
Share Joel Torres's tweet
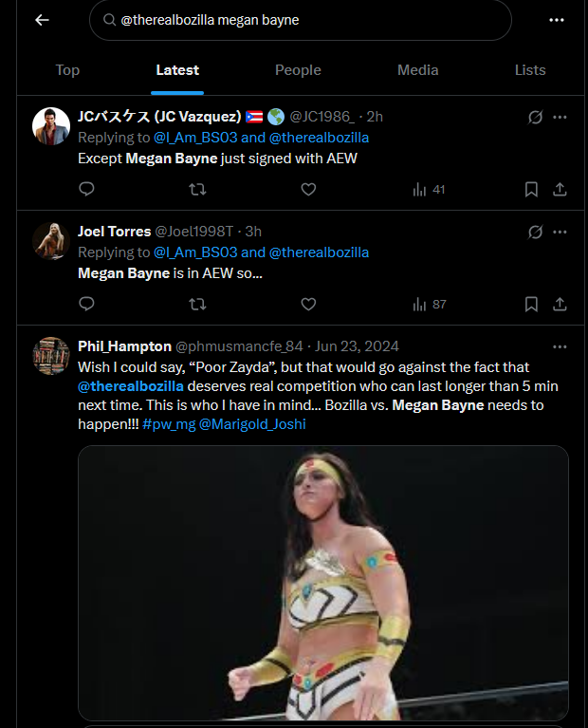(560, 304)
